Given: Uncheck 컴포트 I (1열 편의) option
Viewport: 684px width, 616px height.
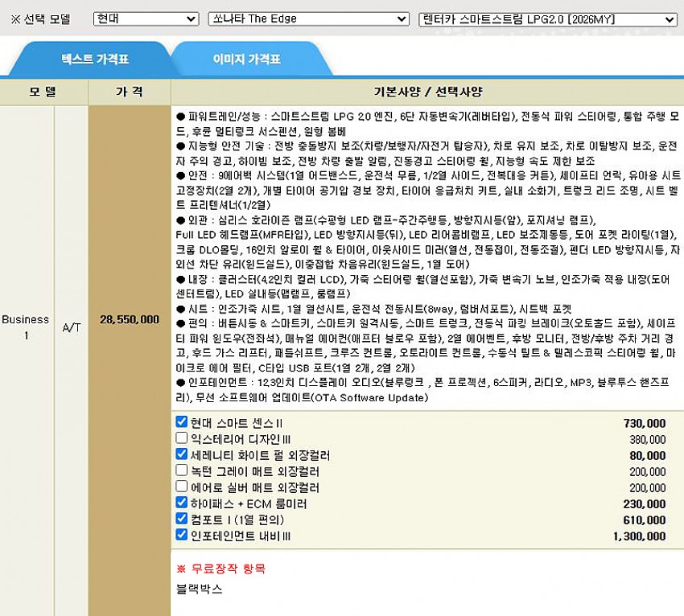Looking at the screenshot, I should point(182,519).
